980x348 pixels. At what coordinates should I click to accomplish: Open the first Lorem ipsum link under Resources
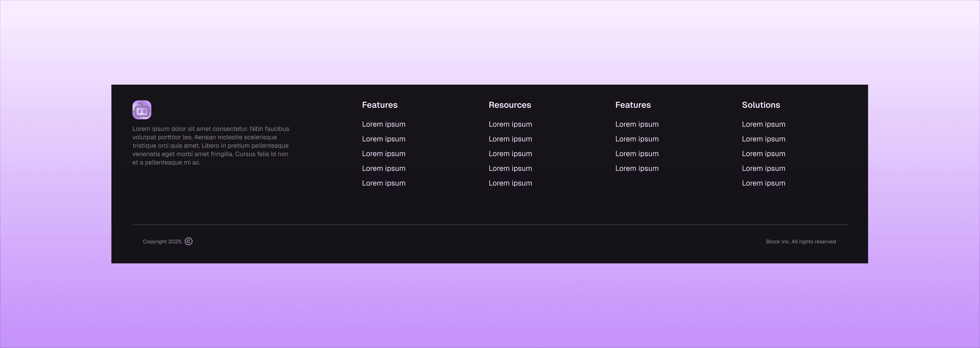(510, 124)
